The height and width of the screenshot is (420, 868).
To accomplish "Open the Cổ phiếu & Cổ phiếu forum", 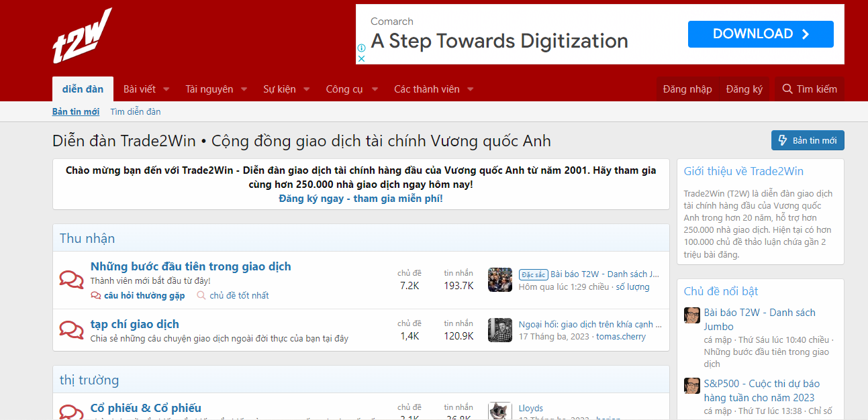I will pos(146,408).
